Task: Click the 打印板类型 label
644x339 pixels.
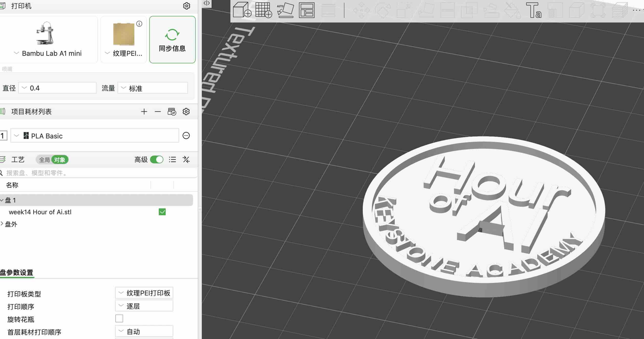Action: tap(24, 294)
